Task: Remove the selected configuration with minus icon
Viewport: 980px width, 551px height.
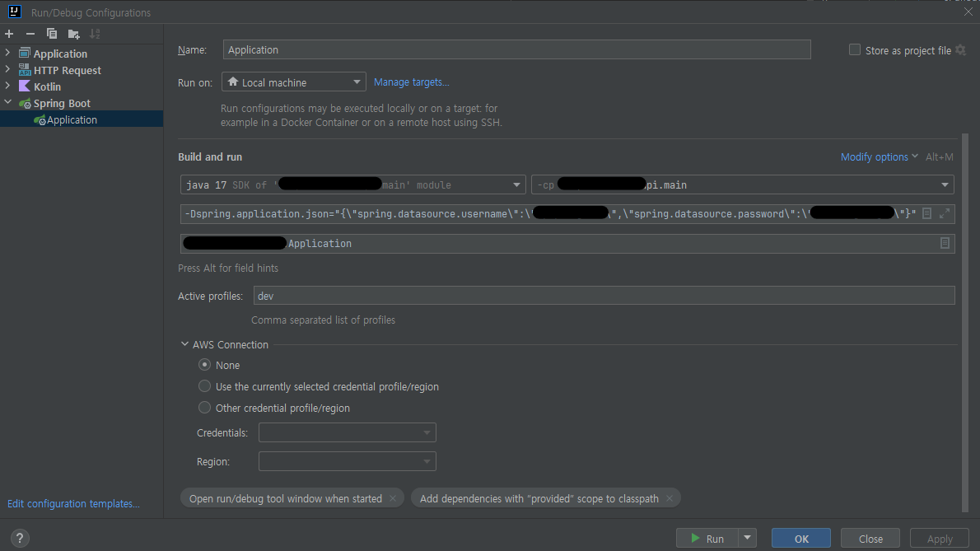Action: click(x=30, y=34)
